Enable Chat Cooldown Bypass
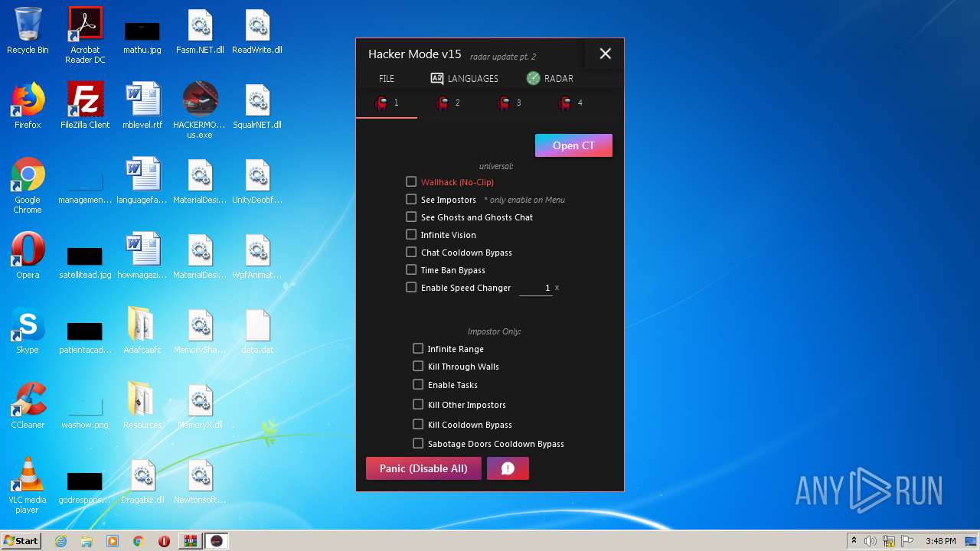The image size is (980, 551). [x=411, y=252]
